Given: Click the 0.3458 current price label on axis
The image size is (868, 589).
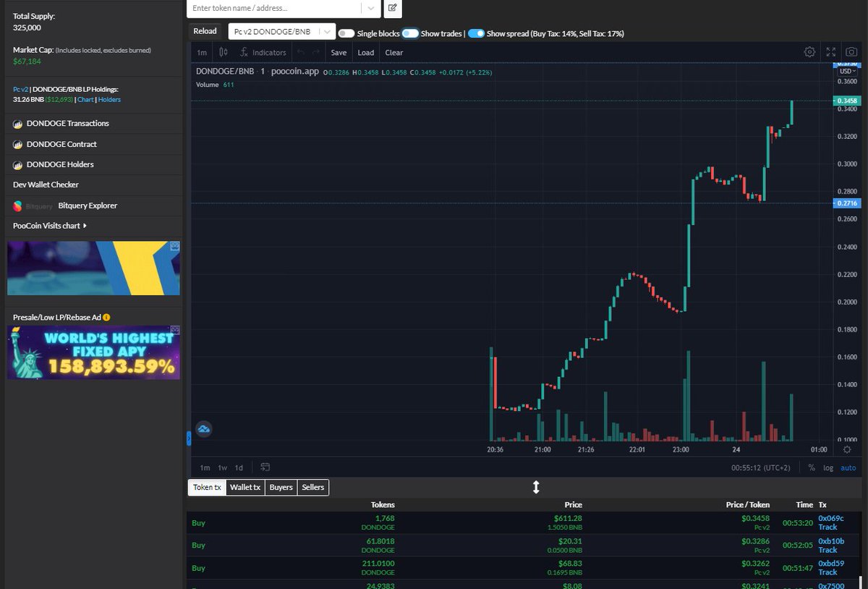Looking at the screenshot, I should [847, 101].
